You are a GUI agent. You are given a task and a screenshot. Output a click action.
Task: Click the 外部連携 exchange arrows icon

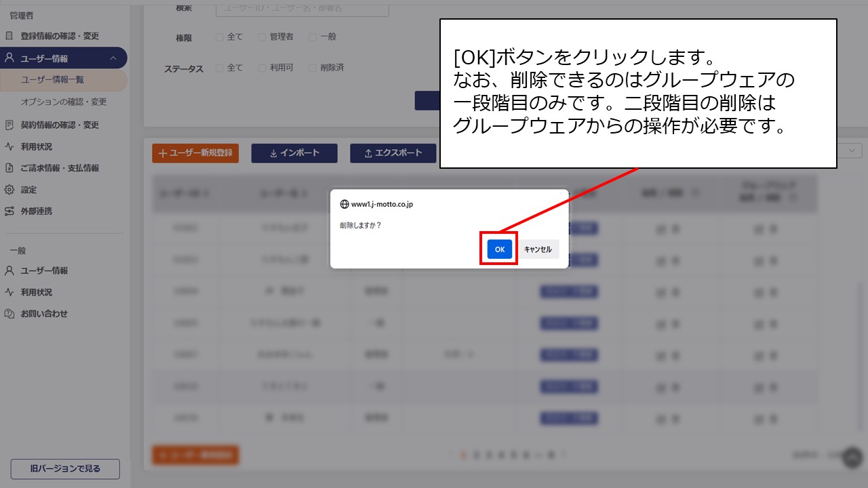coord(9,211)
